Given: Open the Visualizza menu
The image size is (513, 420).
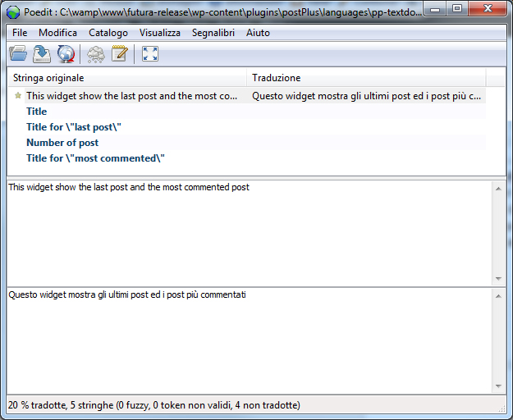Looking at the screenshot, I should [160, 33].
